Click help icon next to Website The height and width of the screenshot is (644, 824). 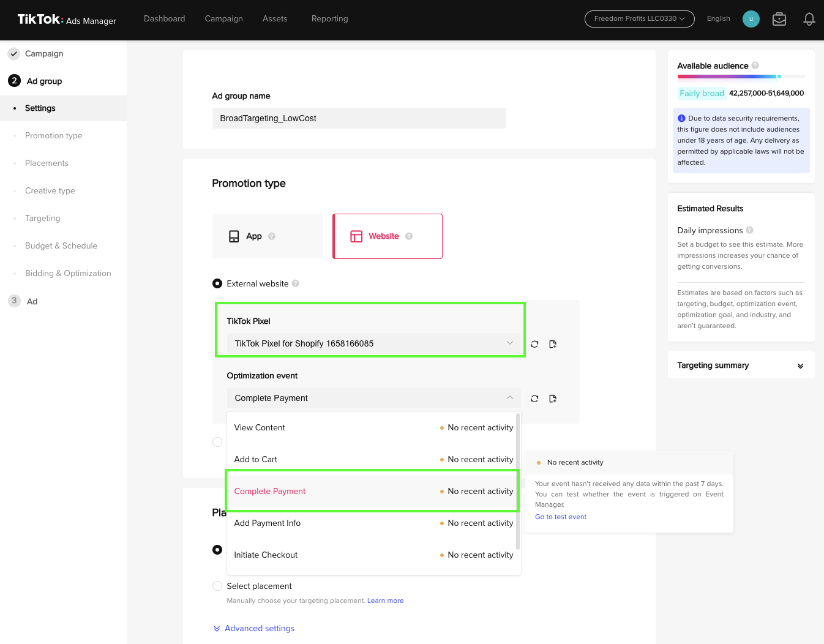[409, 236]
